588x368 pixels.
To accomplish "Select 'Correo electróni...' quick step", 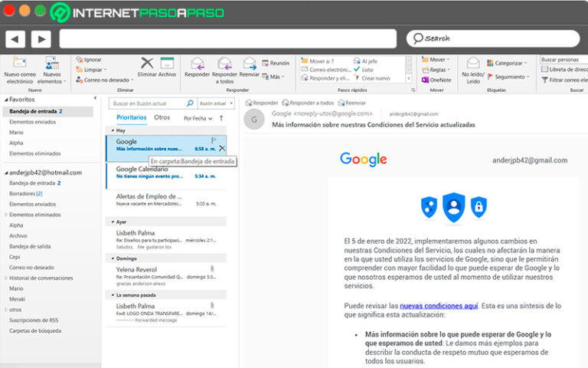I will click(x=326, y=70).
